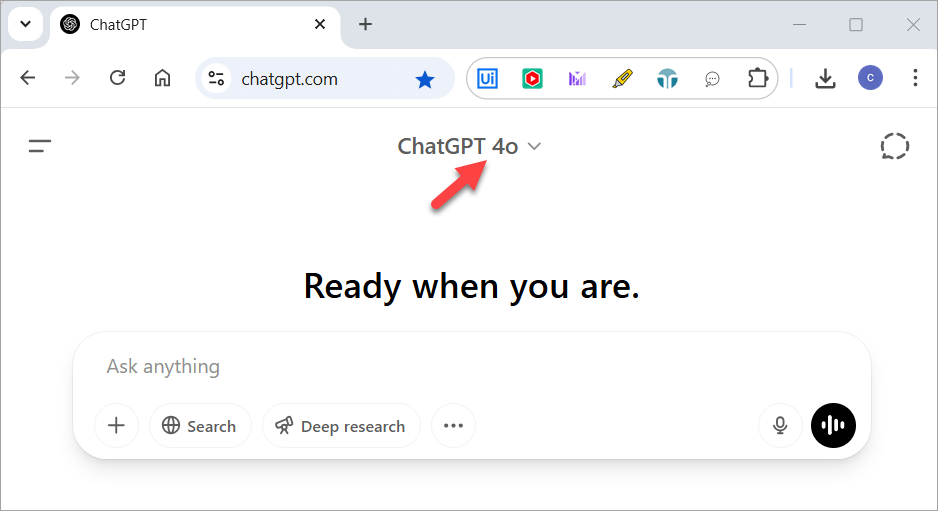Click the chatgpt.com address bar
Screen dimensions: 938x511
[324, 78]
